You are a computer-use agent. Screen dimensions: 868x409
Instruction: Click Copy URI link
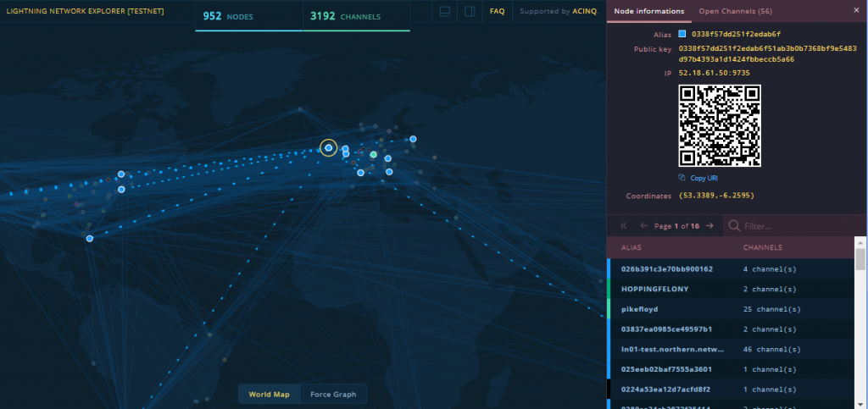tap(704, 178)
